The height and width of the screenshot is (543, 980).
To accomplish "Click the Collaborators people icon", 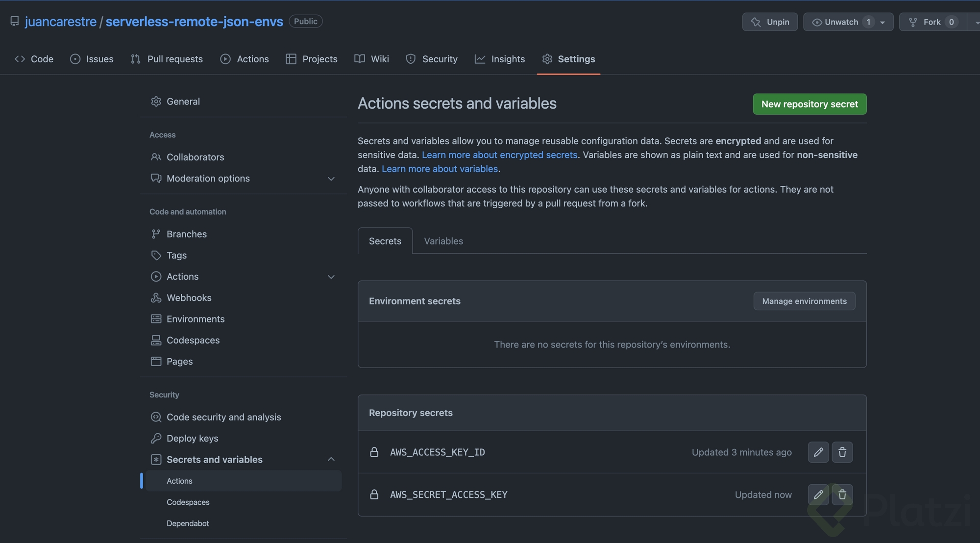I will pos(156,157).
